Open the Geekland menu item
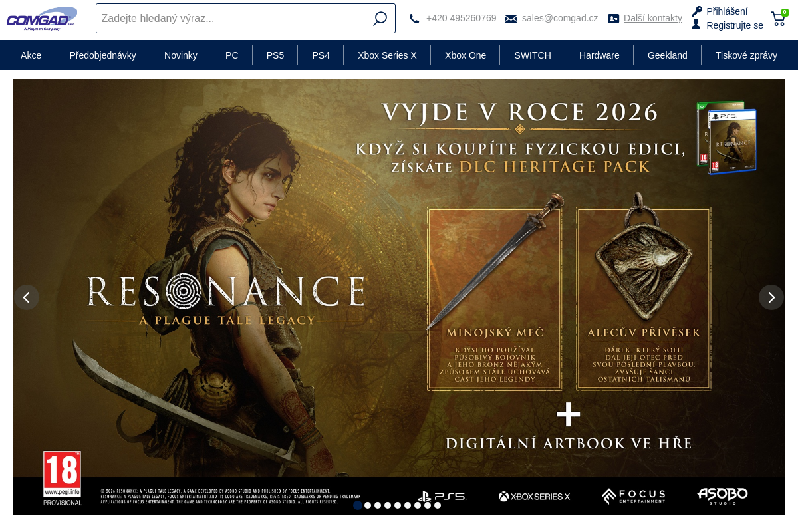Image resolution: width=798 pixels, height=532 pixels. coord(668,55)
